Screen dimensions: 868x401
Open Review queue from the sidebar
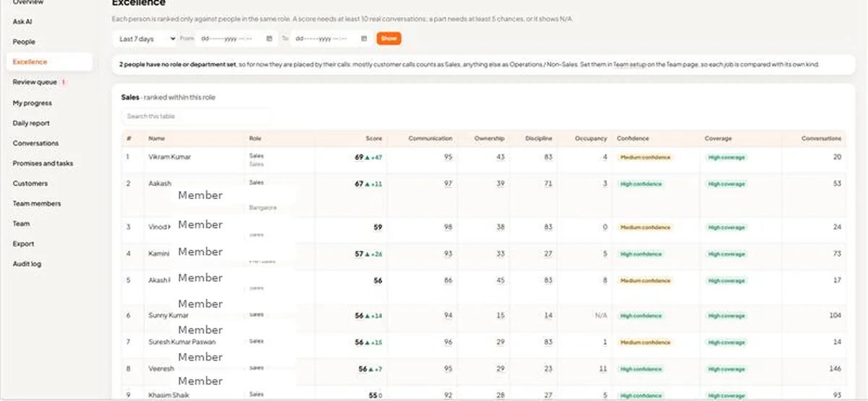(x=35, y=83)
